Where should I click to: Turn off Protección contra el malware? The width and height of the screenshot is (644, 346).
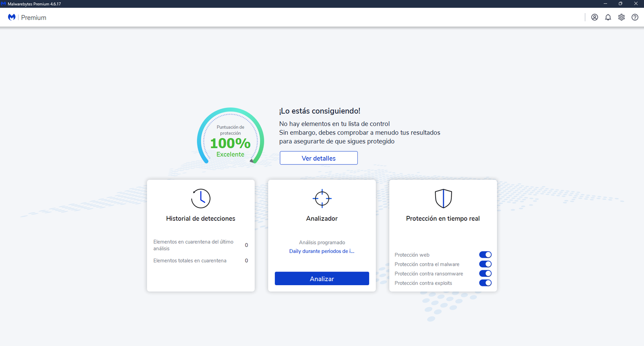point(485,264)
